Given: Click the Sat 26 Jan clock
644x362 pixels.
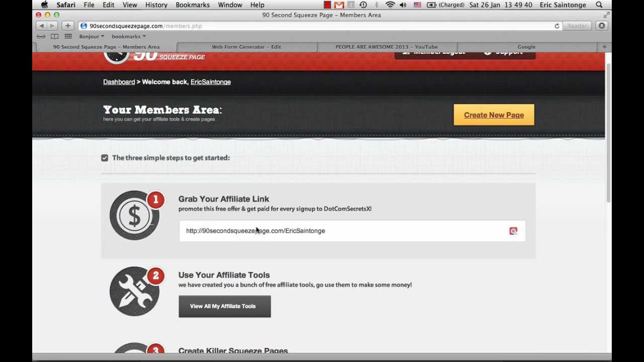Looking at the screenshot, I should 501,5.
